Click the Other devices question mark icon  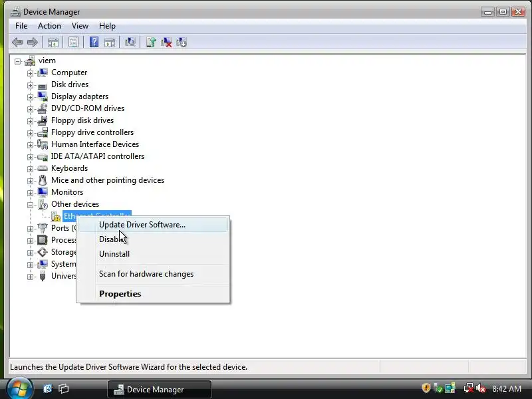click(43, 204)
